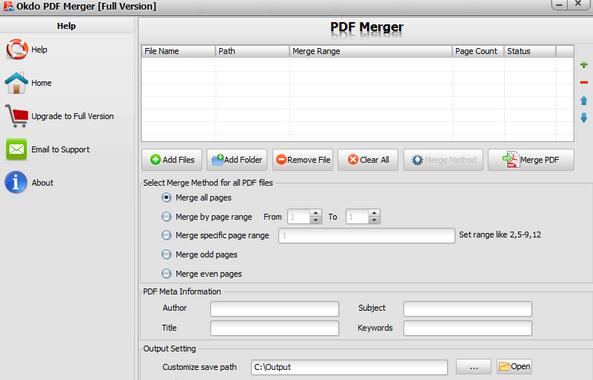Click the Author input field
Viewport: 593px width, 380px height.
(275, 309)
